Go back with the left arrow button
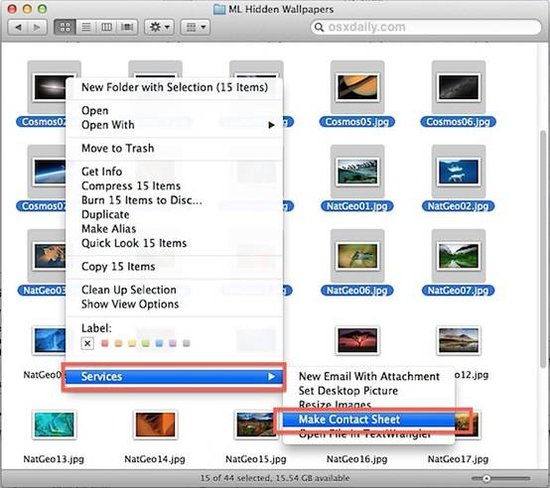 pyautogui.click(x=18, y=27)
